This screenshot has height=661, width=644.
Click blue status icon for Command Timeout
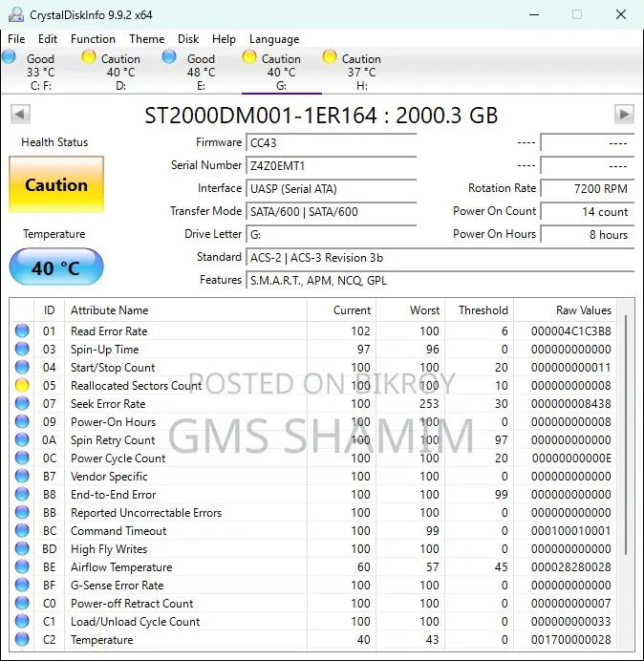click(x=22, y=530)
